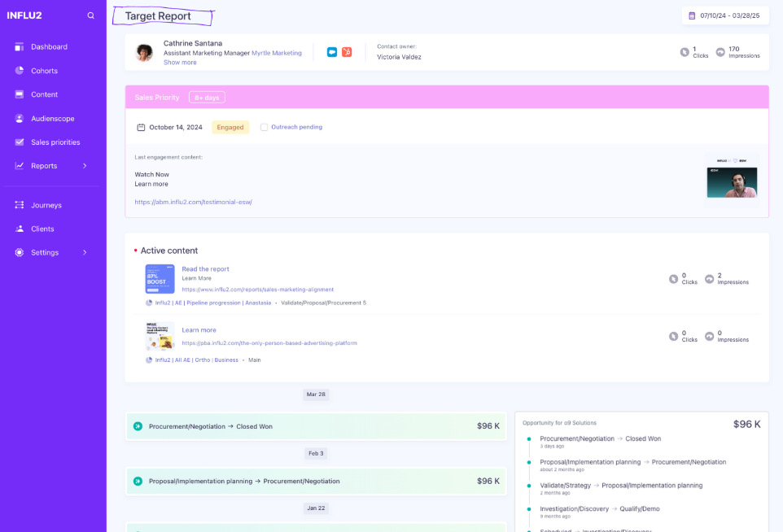Toggle the Outreach pending checkbox
Image resolution: width=783 pixels, height=532 pixels.
click(265, 127)
